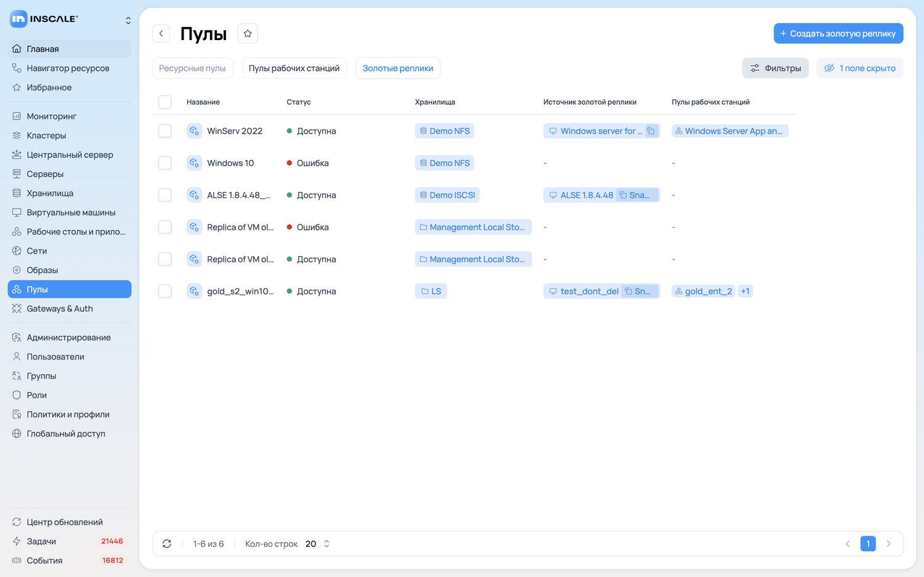
Task: Check the WinServ 2022 row checkbox
Action: click(165, 131)
